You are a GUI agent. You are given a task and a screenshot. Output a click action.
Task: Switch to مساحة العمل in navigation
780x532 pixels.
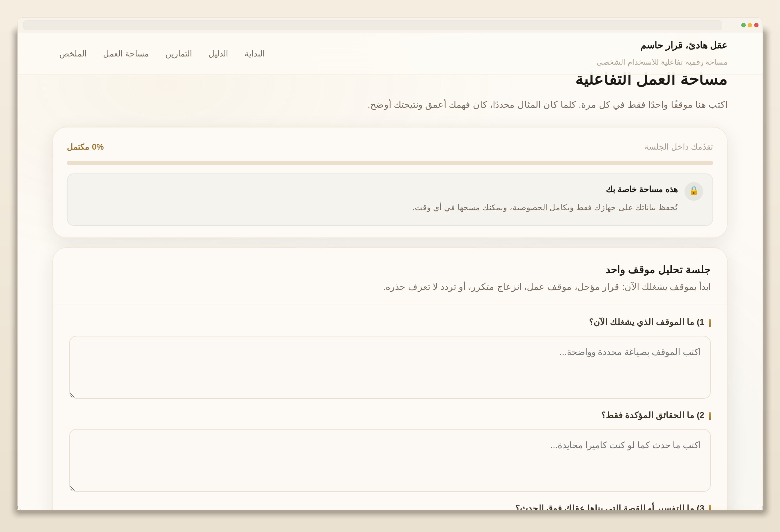tap(126, 54)
